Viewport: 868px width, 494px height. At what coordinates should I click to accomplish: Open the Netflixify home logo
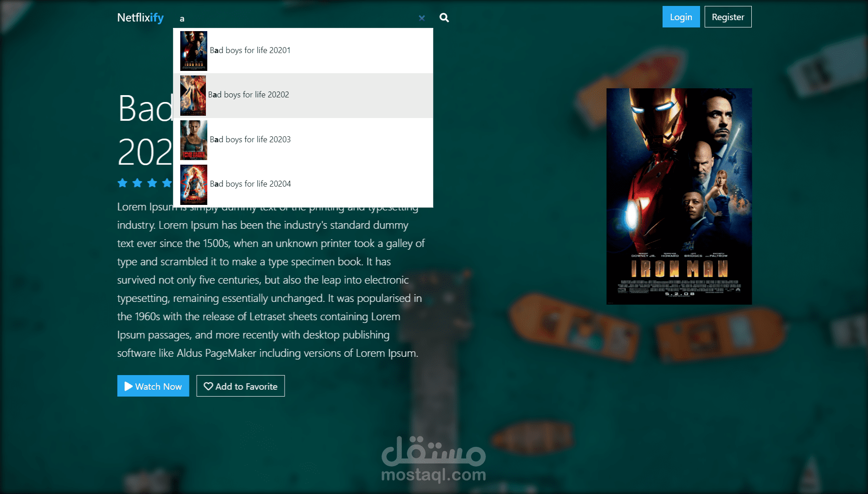(x=140, y=17)
